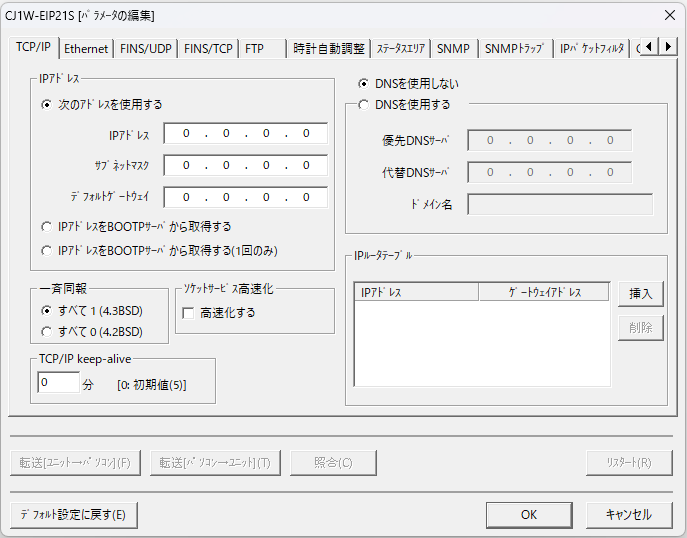Image resolution: width=687 pixels, height=538 pixels.
Task: Click the 削除 button
Action: coord(641,328)
